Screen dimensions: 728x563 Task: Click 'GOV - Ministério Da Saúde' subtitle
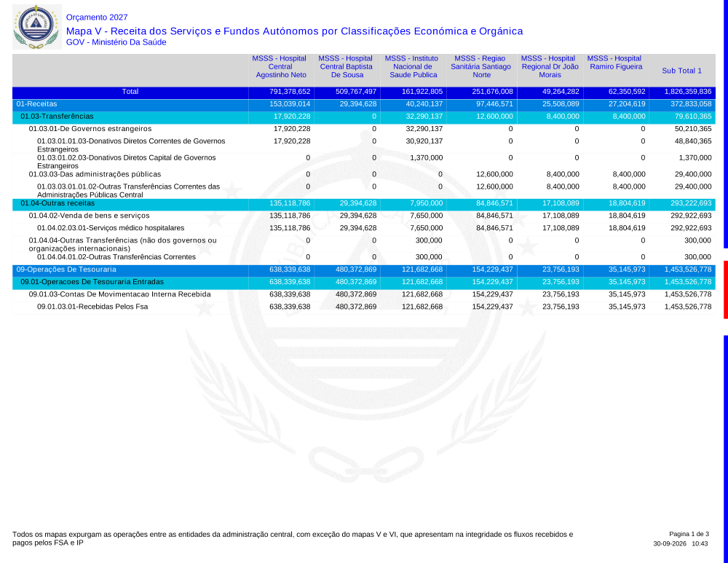click(x=116, y=42)
